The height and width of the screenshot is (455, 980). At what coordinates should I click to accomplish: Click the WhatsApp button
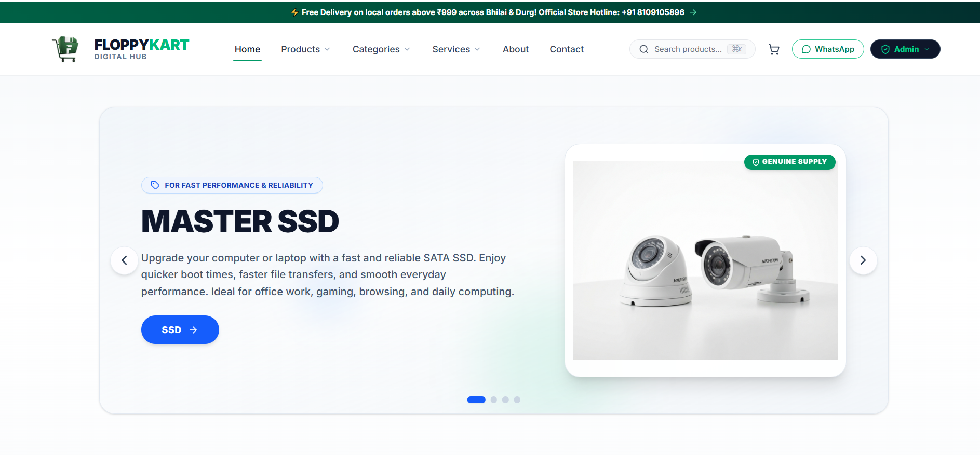tap(828, 49)
